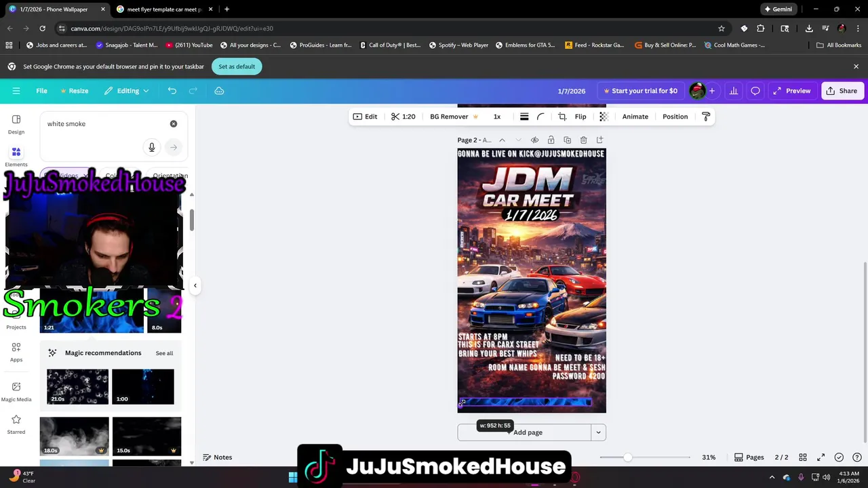
Task: Open the Resize menu
Action: 74,91
